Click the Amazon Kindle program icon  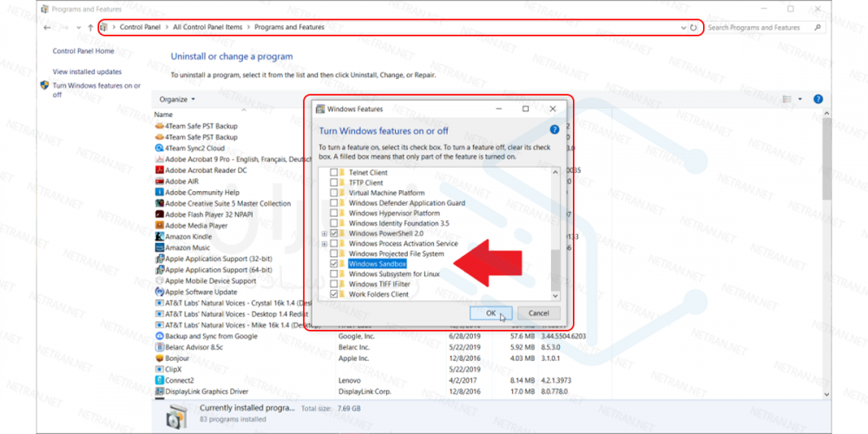tap(160, 236)
